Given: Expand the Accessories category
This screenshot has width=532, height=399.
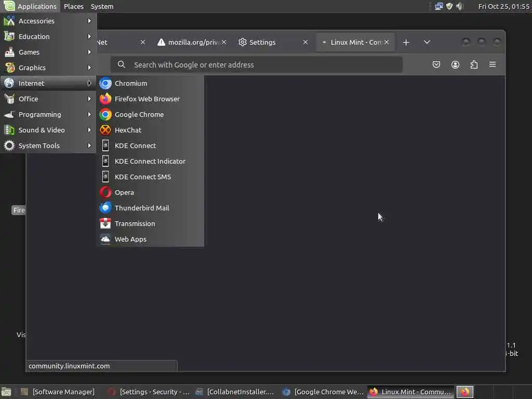Looking at the screenshot, I should tap(48, 21).
